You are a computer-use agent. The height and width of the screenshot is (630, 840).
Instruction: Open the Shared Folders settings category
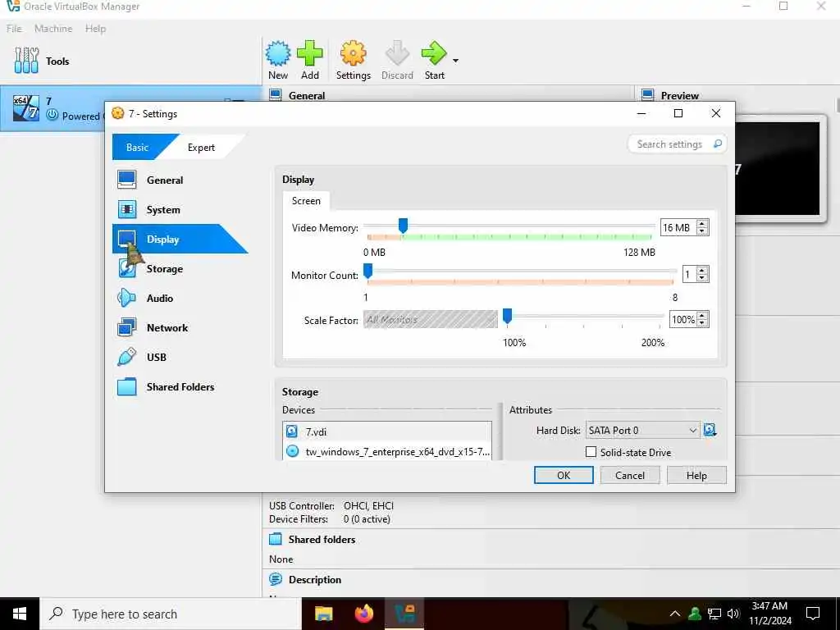point(180,386)
